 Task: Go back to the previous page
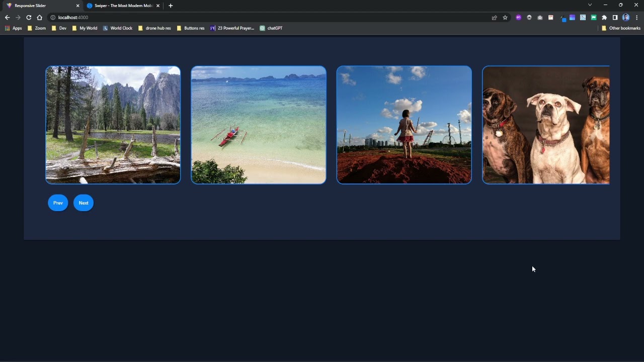[x=7, y=18]
